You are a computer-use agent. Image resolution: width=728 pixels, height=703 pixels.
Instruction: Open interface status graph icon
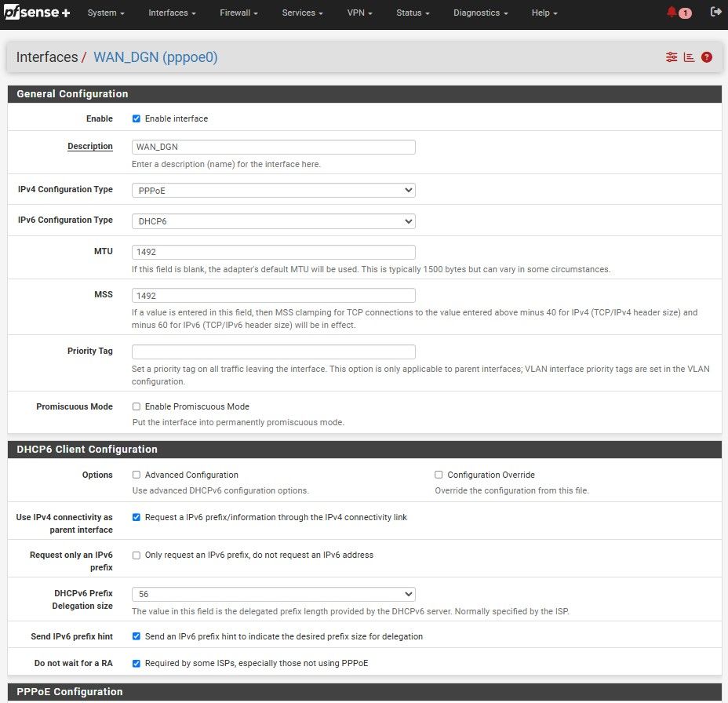tap(689, 57)
